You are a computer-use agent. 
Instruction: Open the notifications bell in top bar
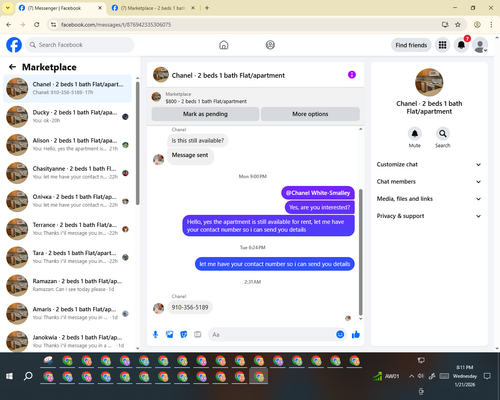tap(461, 45)
